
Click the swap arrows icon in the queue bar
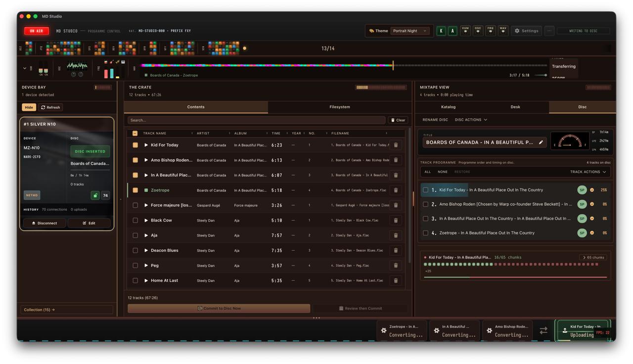coord(543,330)
